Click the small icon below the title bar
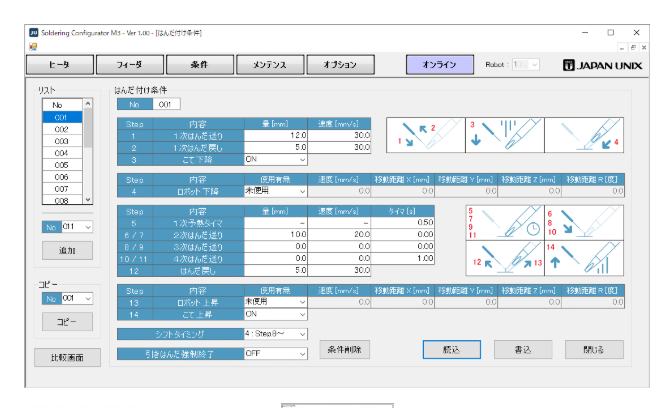The width and height of the screenshot is (672, 408). pyautogui.click(x=33, y=46)
